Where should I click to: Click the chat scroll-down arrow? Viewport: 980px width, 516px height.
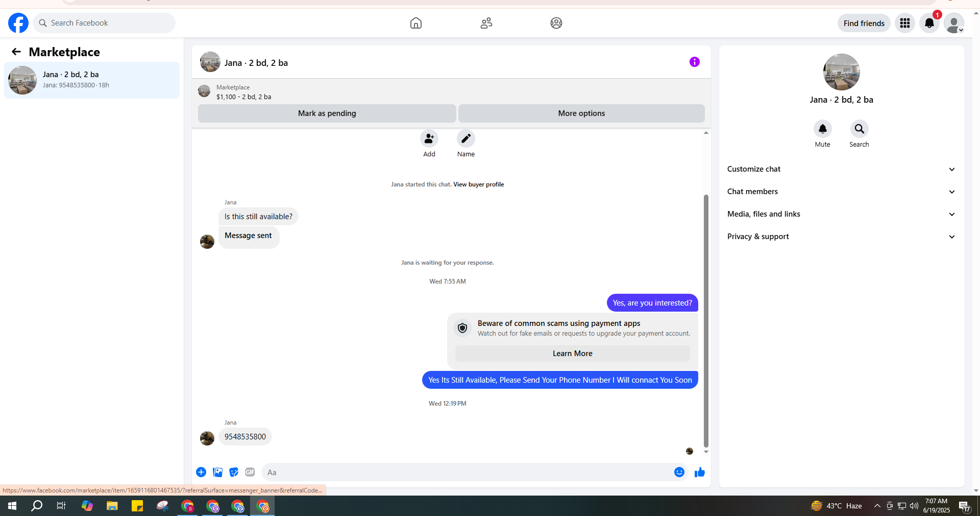pos(706,452)
